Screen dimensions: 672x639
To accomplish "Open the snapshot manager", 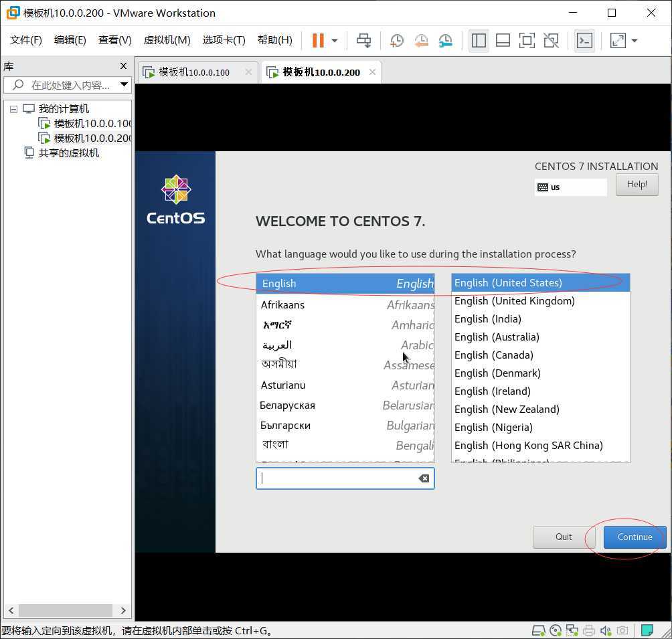I will 446,41.
